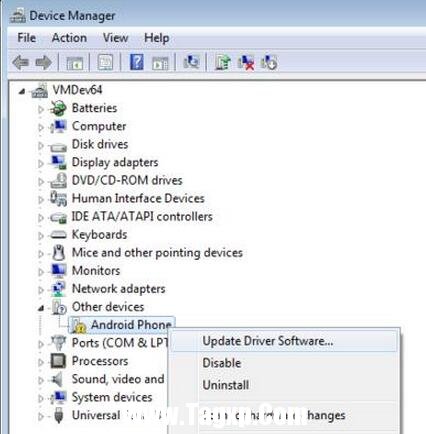Image resolution: width=426 pixels, height=434 pixels.
Task: Select the Human Interface Devices label
Action: 138,198
